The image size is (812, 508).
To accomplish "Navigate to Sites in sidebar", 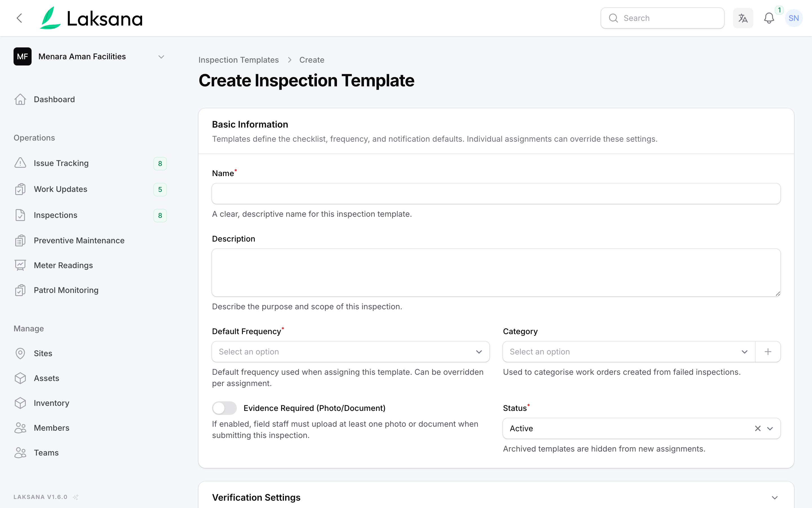I will coord(90,353).
